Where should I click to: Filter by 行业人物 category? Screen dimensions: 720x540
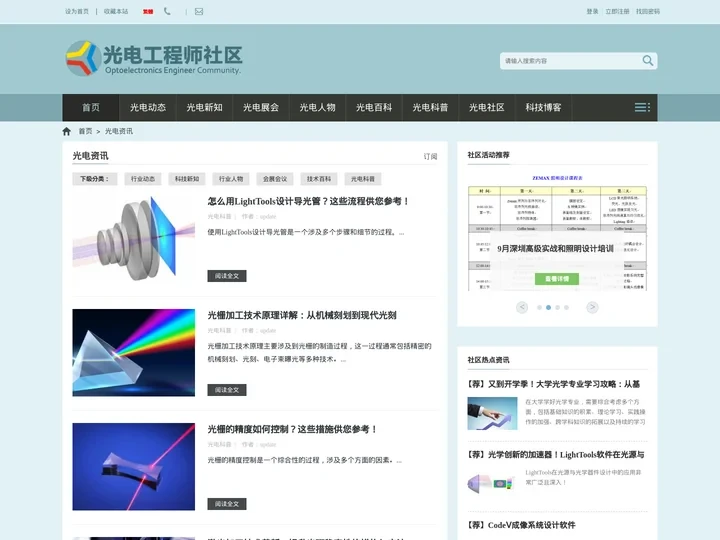click(x=231, y=179)
